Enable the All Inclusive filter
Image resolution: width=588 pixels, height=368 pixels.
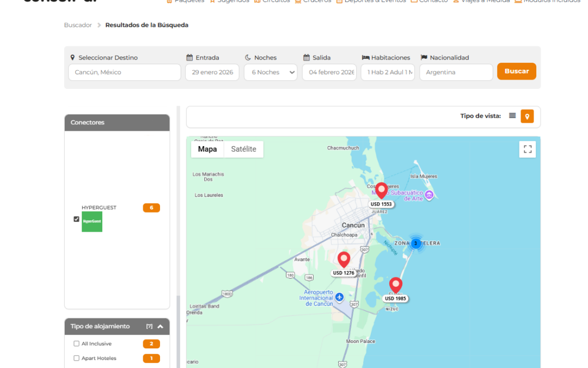(76, 344)
